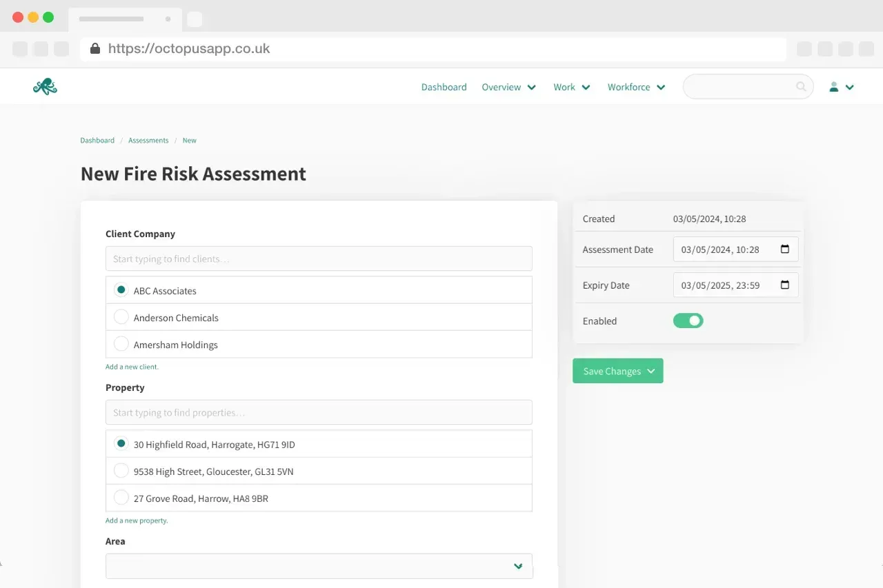Image resolution: width=883 pixels, height=588 pixels.
Task: Open the Expiry Date calendar picker
Action: point(784,285)
